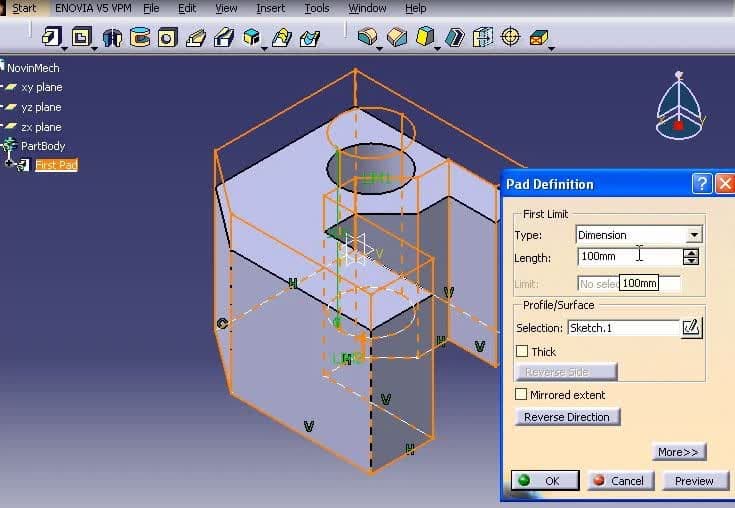Expand the Remove Face sub-toolbar arrow

[551, 49]
